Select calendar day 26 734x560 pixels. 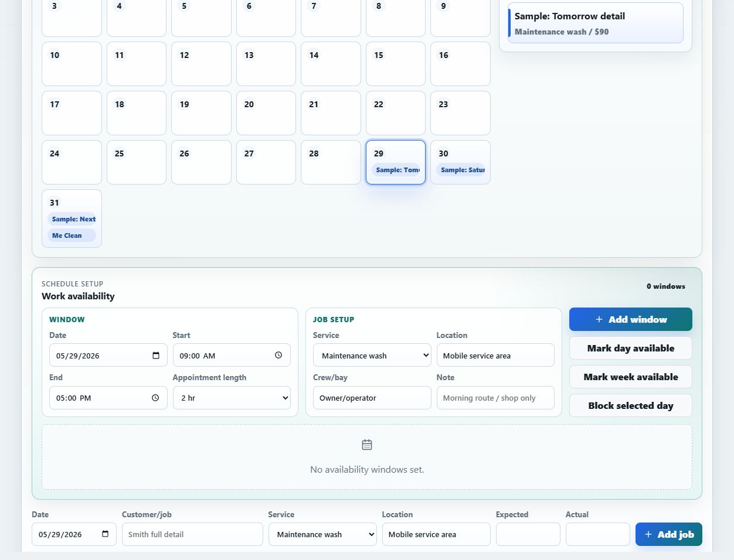pyautogui.click(x=201, y=162)
